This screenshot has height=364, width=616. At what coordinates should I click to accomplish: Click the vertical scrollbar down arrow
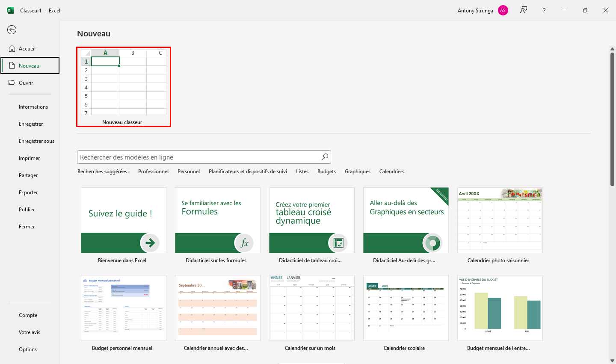coord(612,360)
